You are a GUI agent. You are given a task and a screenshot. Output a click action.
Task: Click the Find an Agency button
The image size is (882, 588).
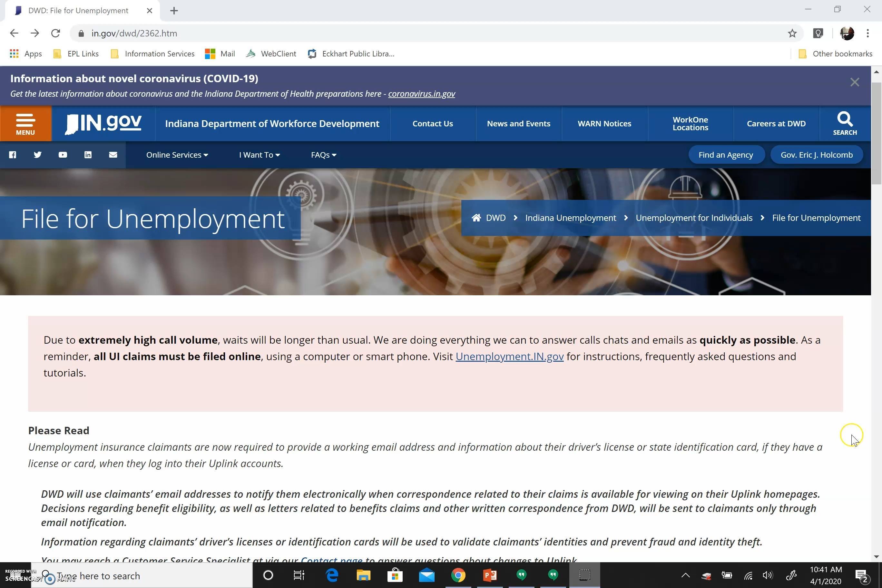tap(726, 155)
